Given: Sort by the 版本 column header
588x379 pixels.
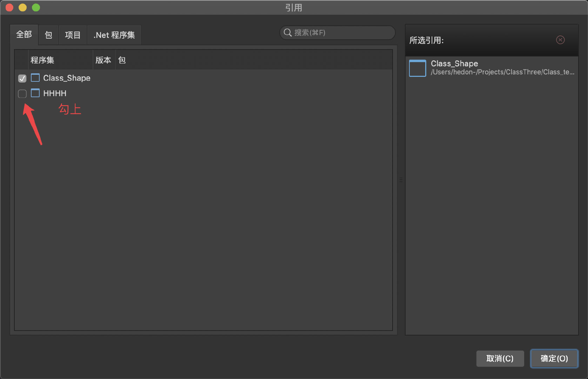Looking at the screenshot, I should (104, 60).
